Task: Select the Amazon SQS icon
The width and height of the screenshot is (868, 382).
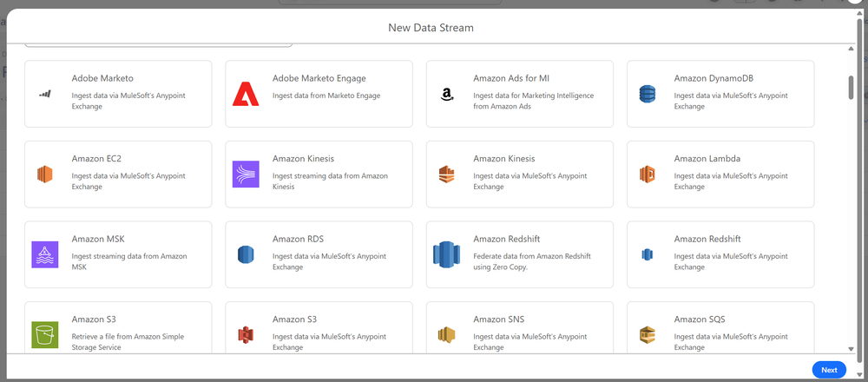Action: 647,334
